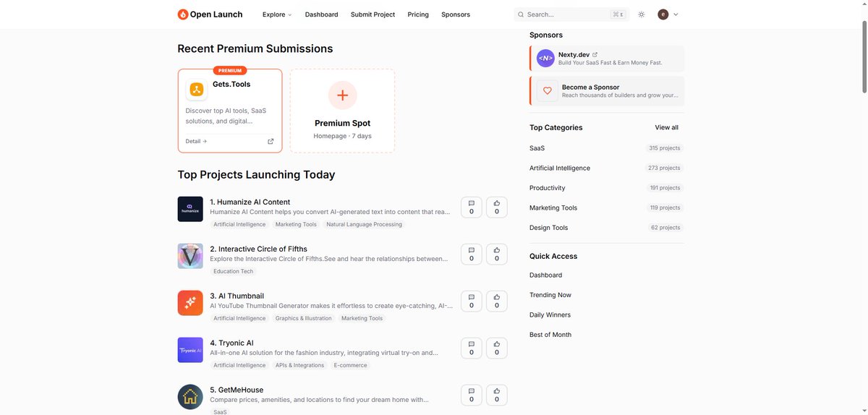The image size is (868, 415).
Task: Click APIs & Integrations tag
Action: tap(299, 365)
